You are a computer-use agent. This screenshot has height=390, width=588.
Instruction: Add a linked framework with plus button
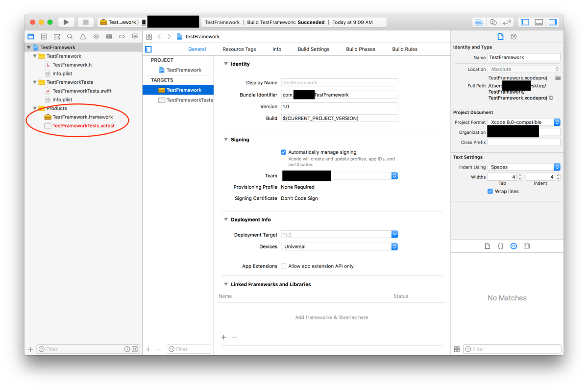(x=224, y=337)
